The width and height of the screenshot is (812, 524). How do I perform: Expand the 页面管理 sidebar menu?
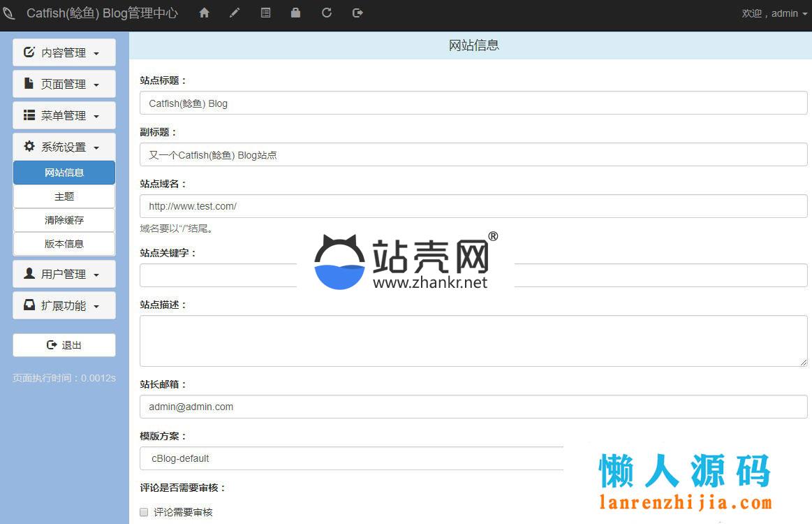[64, 84]
